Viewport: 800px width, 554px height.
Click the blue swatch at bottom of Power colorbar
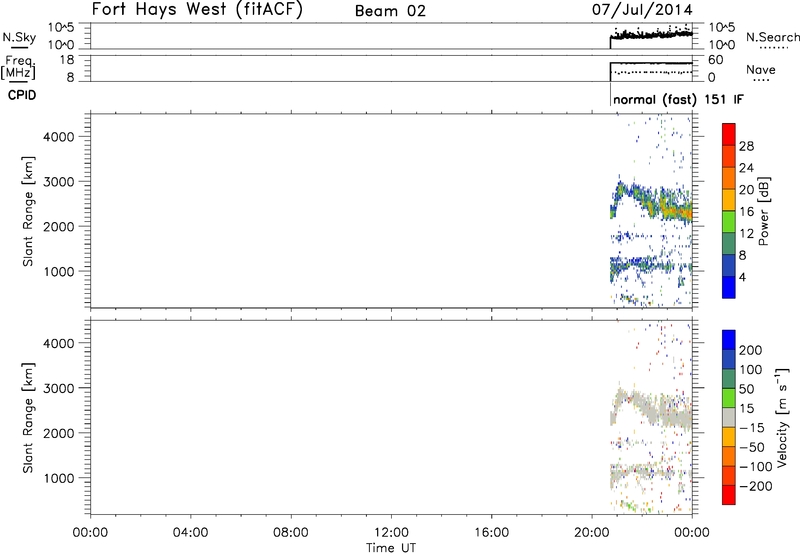coord(729,287)
